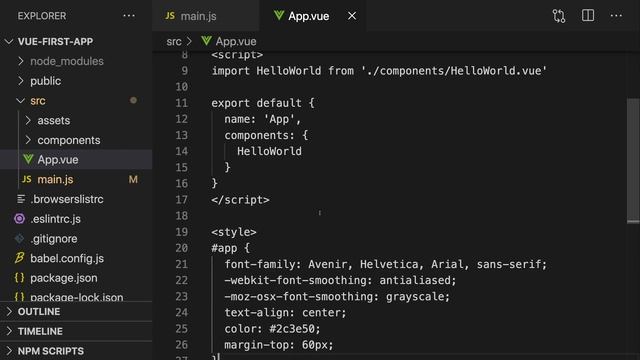The width and height of the screenshot is (640, 360).
Task: Open the editor more actions ellipsis
Action: pyautogui.click(x=616, y=16)
